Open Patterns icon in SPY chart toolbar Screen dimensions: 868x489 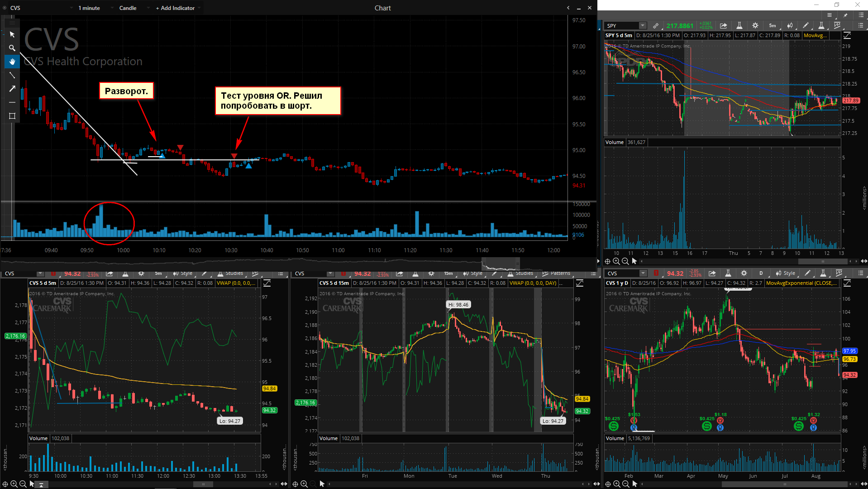coord(837,25)
